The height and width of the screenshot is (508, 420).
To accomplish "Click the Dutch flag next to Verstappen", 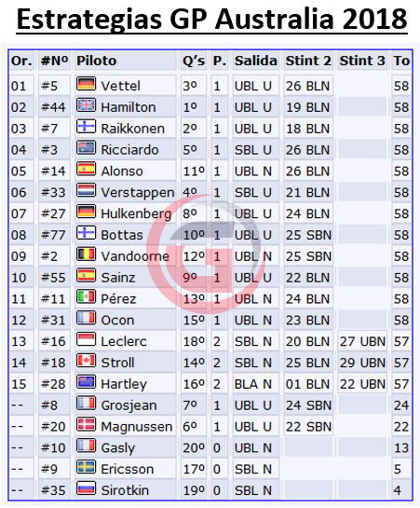I will (86, 190).
